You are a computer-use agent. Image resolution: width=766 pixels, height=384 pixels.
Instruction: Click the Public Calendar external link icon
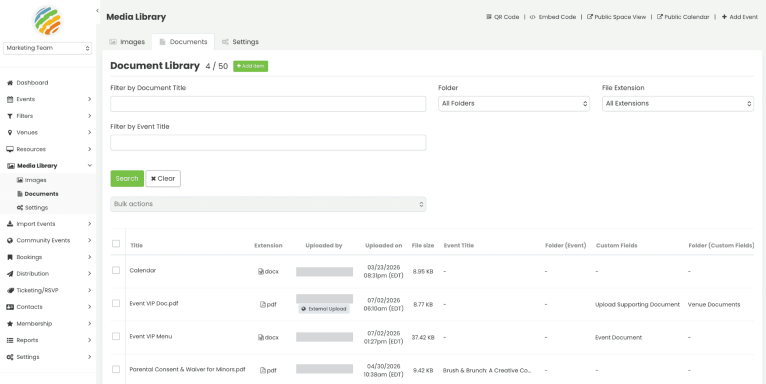[x=660, y=17]
